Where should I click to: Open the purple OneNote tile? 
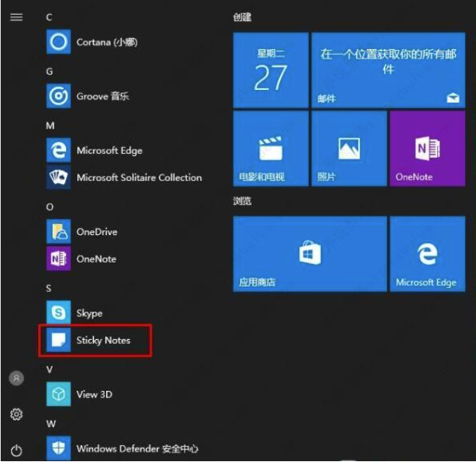[428, 148]
